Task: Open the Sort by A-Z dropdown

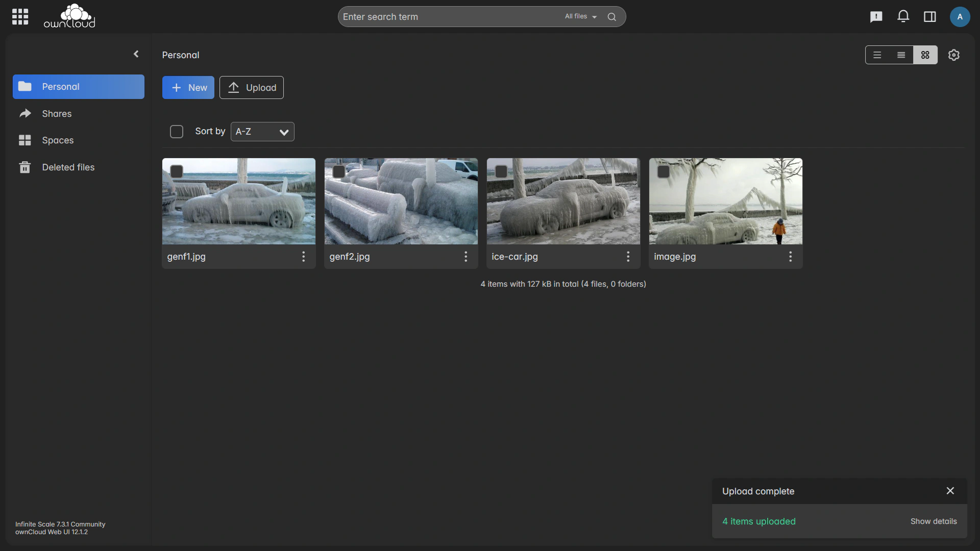Action: [262, 132]
